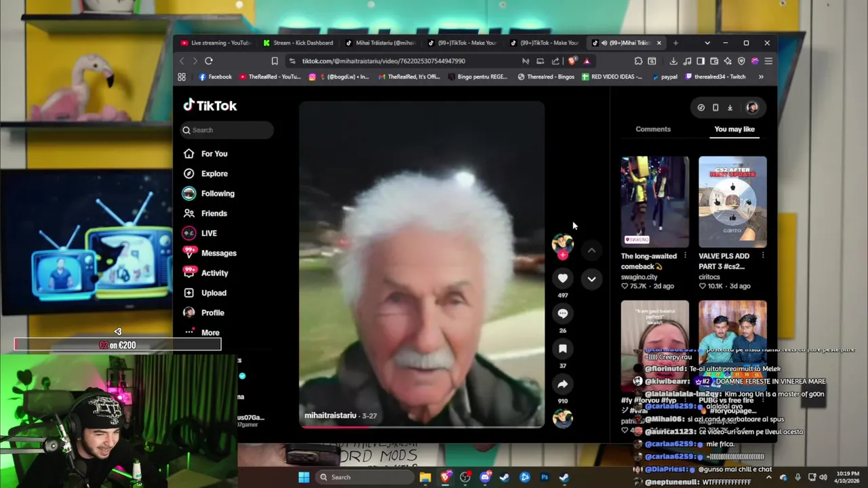Open the tab search dropdown arrow
This screenshot has width=868, height=488.
(x=707, y=43)
